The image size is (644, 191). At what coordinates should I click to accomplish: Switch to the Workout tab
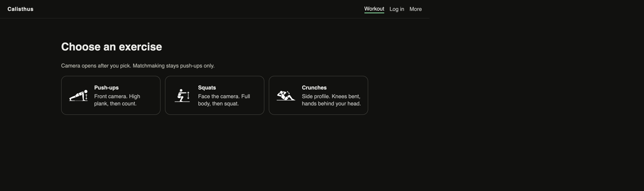tap(374, 9)
